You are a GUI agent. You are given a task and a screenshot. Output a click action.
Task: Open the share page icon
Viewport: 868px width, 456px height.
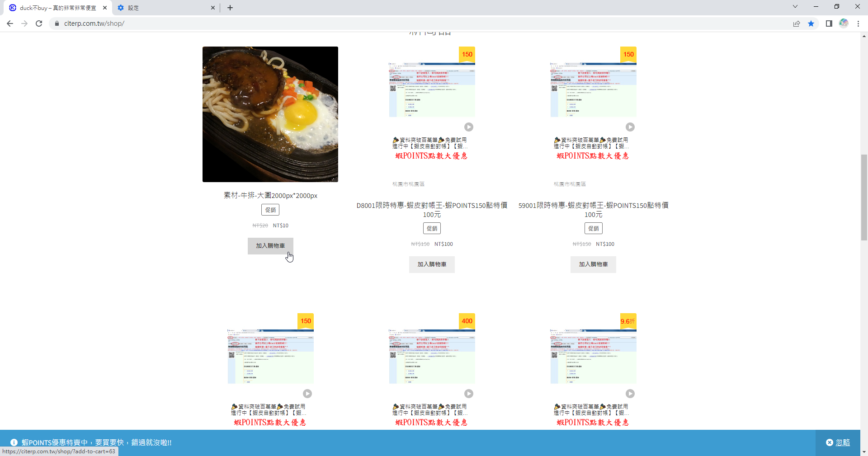click(797, 24)
